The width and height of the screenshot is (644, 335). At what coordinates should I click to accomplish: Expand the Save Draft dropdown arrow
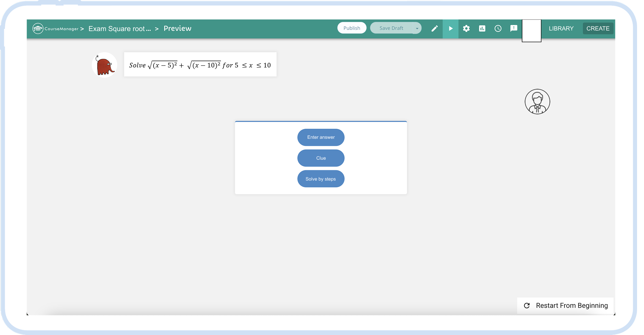click(x=417, y=28)
